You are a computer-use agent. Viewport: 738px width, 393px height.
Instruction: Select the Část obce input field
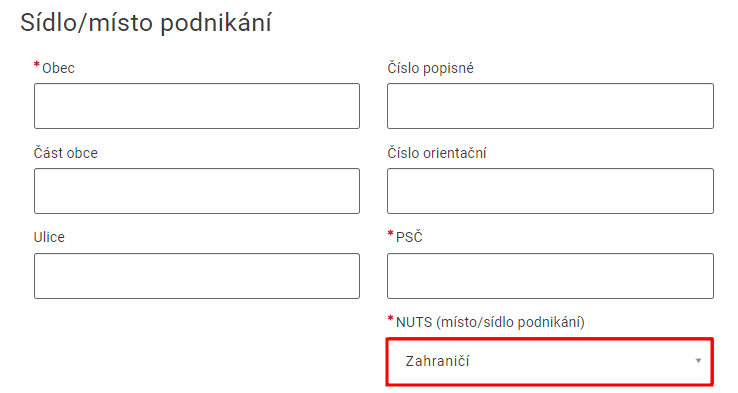click(197, 191)
